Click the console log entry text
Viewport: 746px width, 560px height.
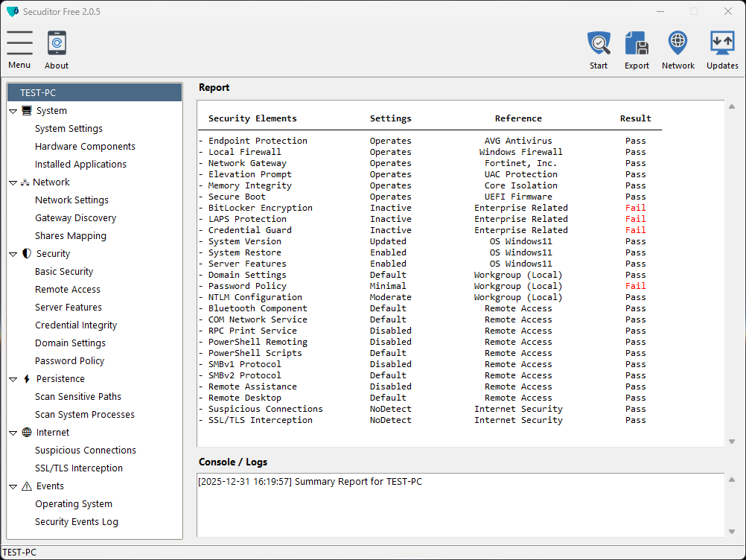(310, 482)
